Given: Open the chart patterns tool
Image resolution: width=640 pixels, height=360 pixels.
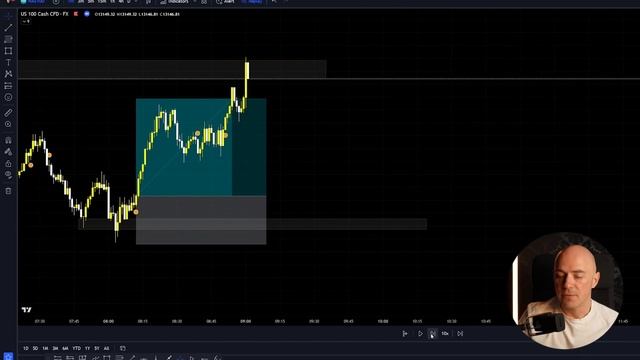Looking at the screenshot, I should pos(8,74).
